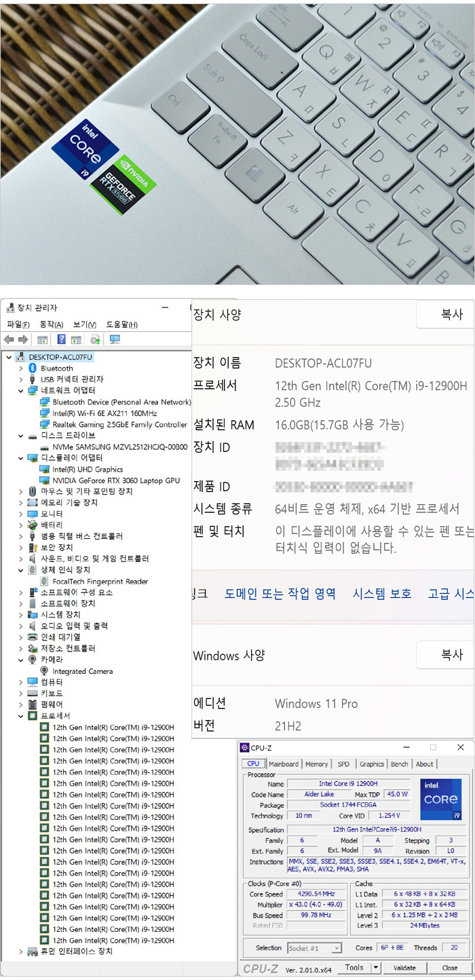The image size is (475, 980).
Task: Expand the USB 커넥터 관리자 category
Action: pos(21,379)
